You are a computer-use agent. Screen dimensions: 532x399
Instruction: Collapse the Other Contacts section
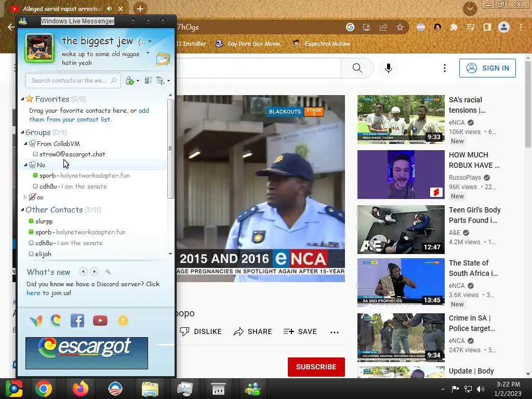(22, 210)
